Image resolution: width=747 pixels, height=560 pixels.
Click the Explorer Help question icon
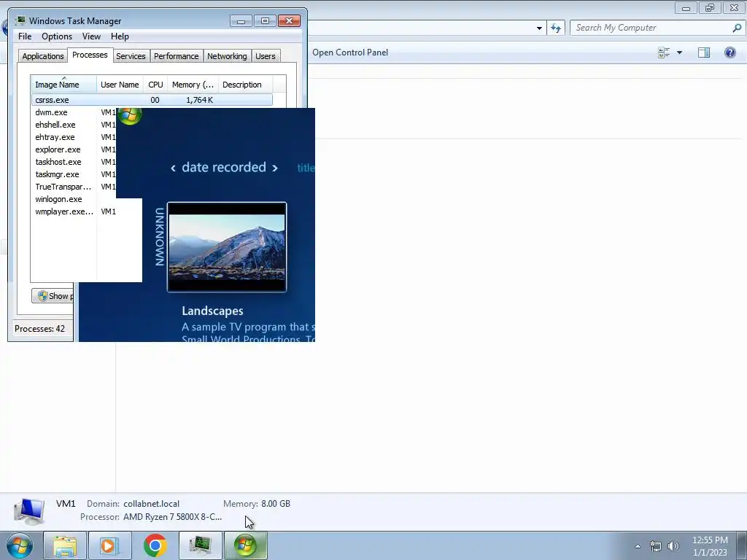click(x=729, y=52)
